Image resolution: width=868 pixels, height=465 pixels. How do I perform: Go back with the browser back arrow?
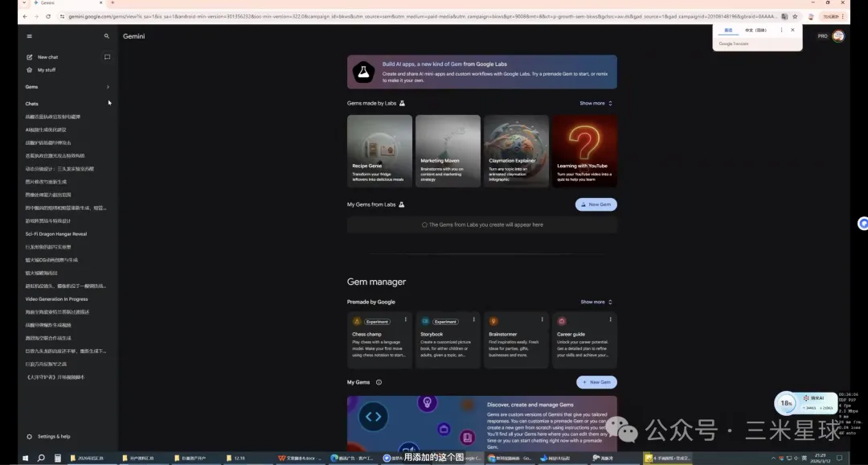[x=25, y=17]
